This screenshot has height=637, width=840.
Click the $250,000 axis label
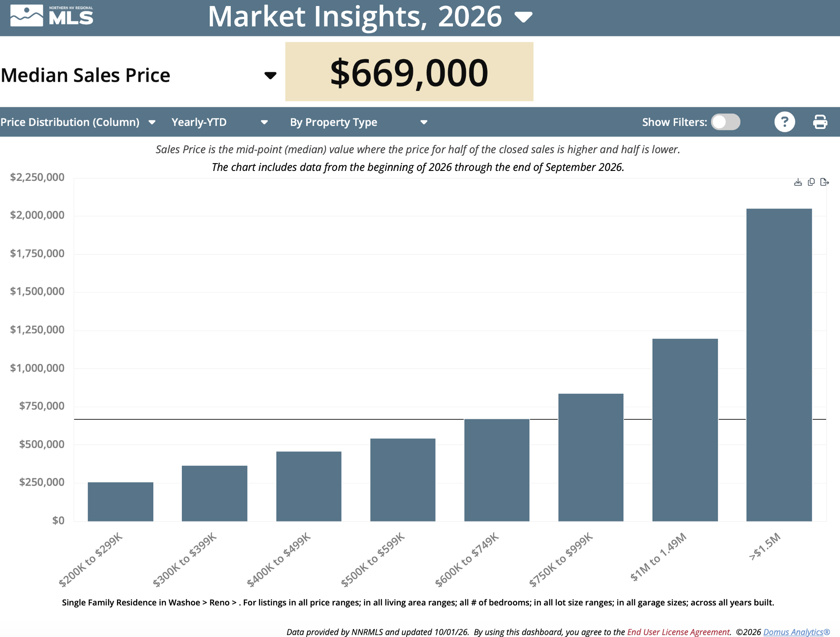[42, 482]
